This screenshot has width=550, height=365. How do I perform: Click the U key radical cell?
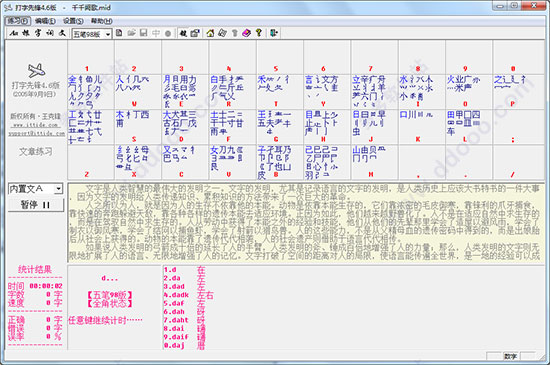click(375, 92)
